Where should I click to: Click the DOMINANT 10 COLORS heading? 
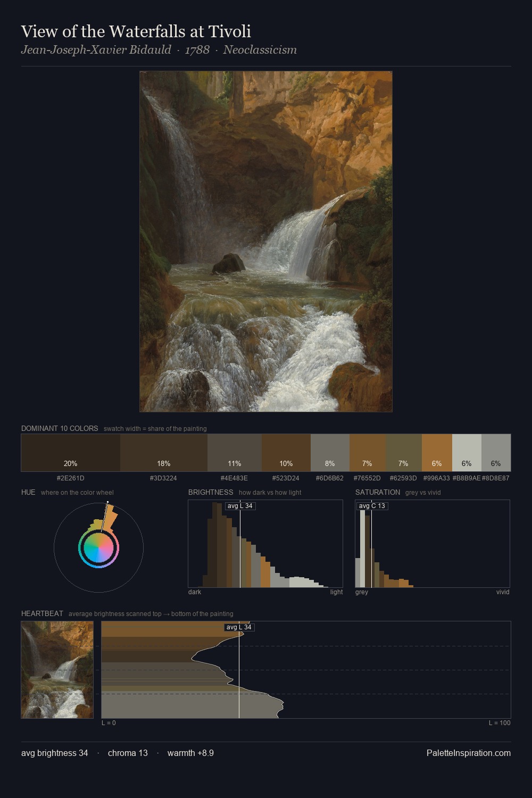[x=60, y=428]
